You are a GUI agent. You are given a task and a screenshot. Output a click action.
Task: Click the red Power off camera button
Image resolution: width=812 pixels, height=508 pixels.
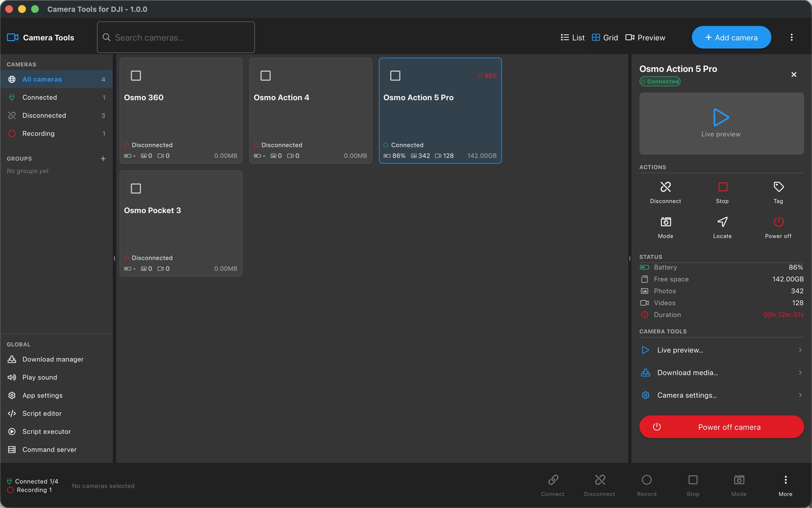tap(721, 427)
